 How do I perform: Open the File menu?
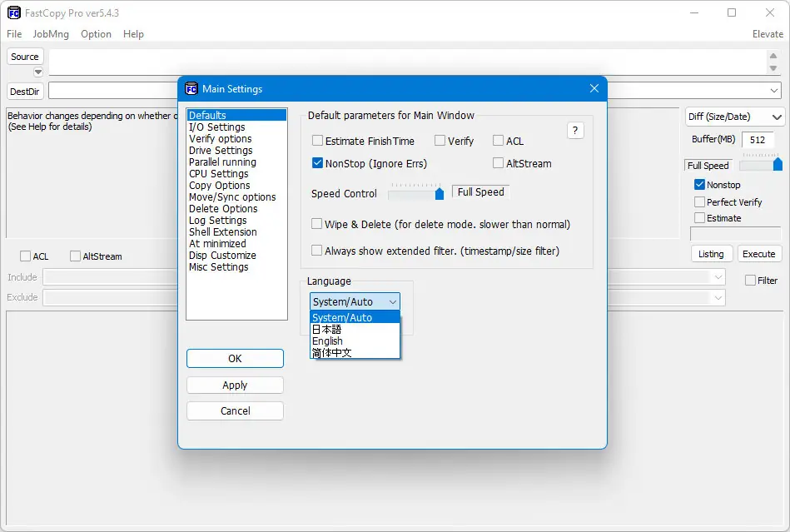14,34
